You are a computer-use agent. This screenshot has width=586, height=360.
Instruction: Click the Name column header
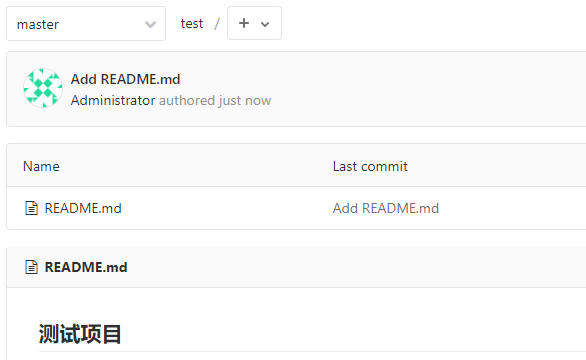point(41,166)
